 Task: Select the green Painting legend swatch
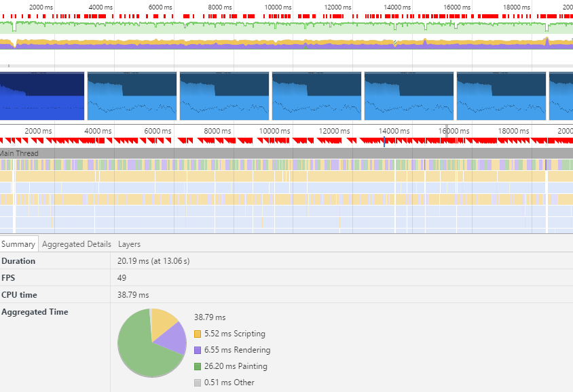198,366
